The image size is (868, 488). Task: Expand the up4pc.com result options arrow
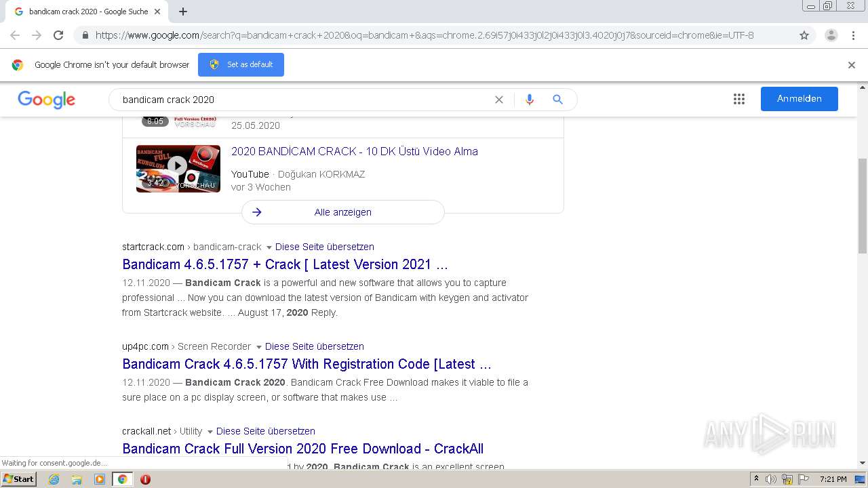pos(259,347)
